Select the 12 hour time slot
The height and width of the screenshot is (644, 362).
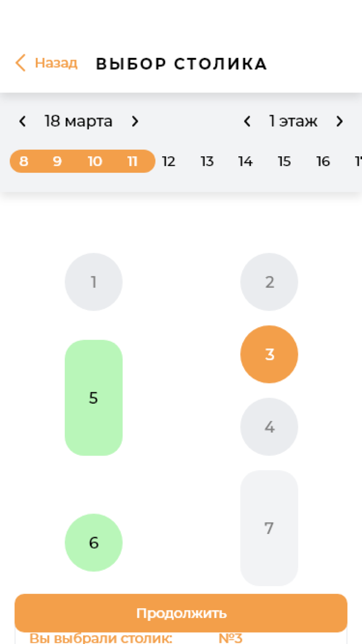[x=169, y=162]
